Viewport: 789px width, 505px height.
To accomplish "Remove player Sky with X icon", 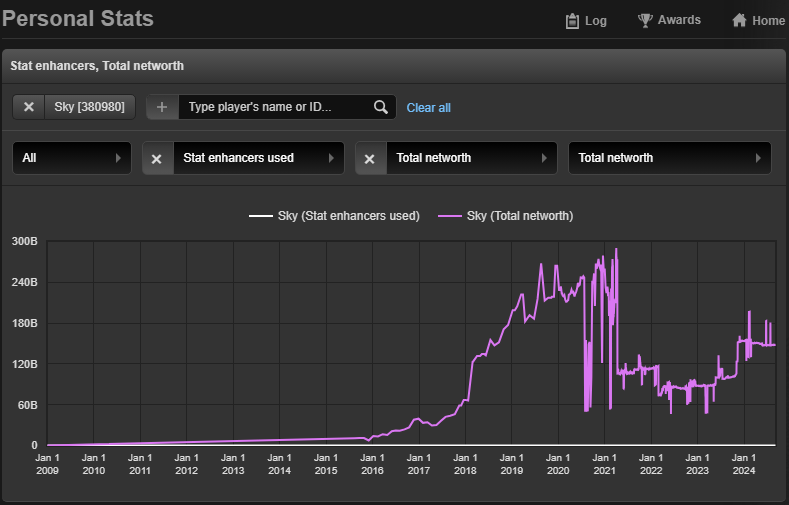I will click(x=28, y=107).
